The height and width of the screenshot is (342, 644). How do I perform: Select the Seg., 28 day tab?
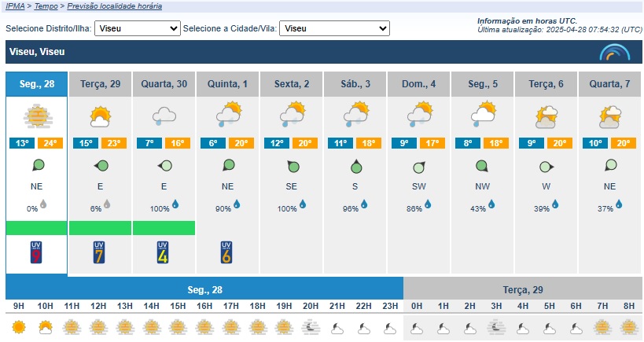click(x=36, y=84)
